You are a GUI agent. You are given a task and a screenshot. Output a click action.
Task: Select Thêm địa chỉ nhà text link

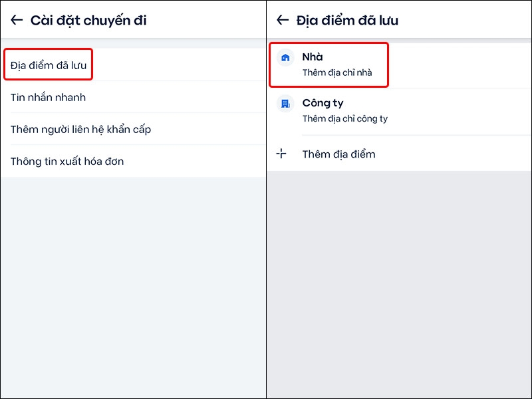coord(336,73)
